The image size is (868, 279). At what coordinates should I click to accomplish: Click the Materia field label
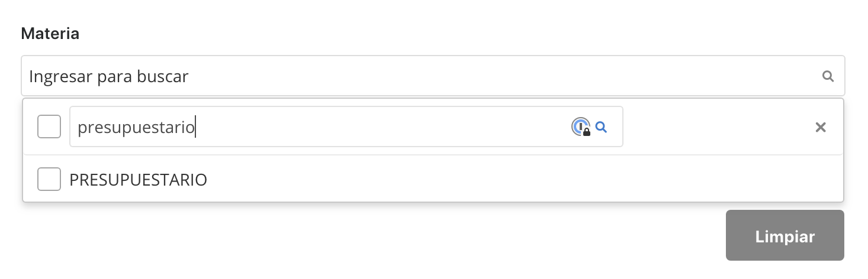[x=50, y=34]
